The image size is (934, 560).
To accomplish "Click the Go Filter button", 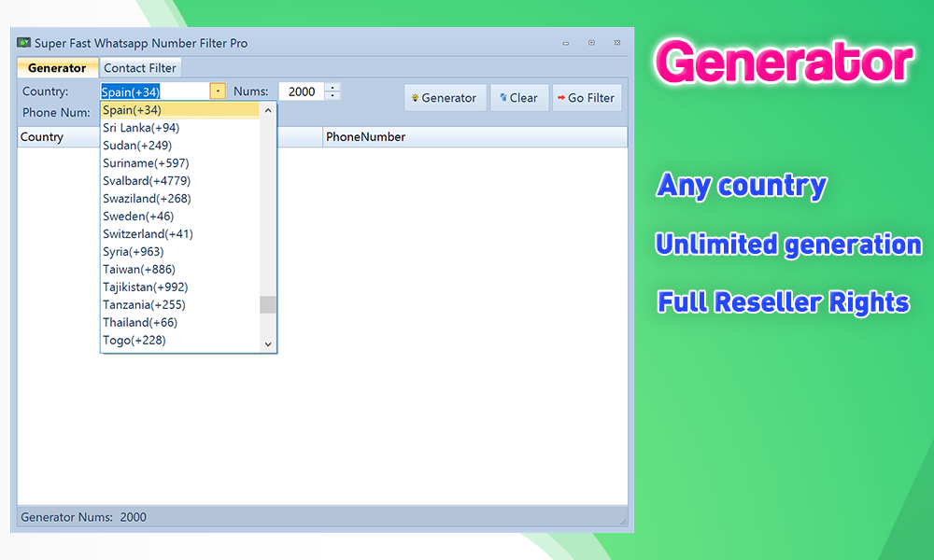I will (587, 97).
